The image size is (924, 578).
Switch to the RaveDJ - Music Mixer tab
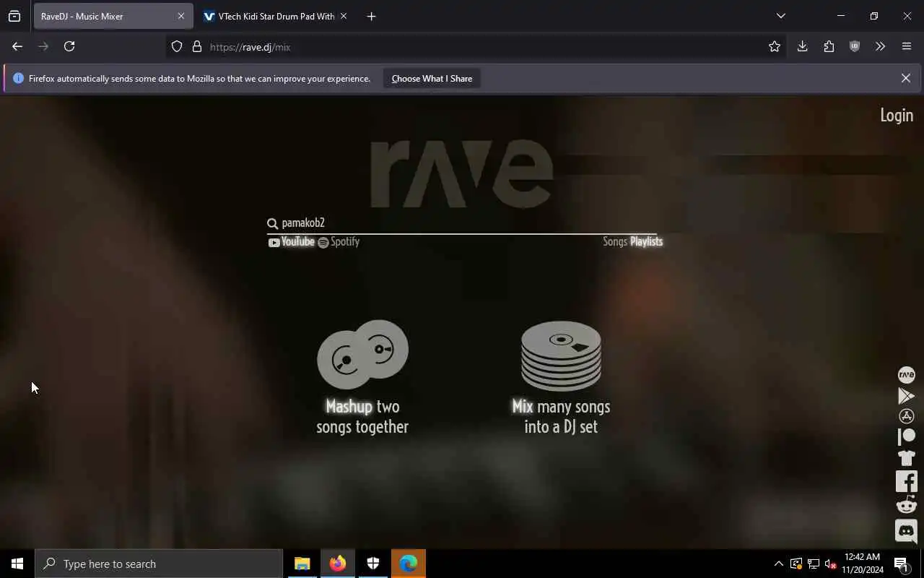coord(113,16)
